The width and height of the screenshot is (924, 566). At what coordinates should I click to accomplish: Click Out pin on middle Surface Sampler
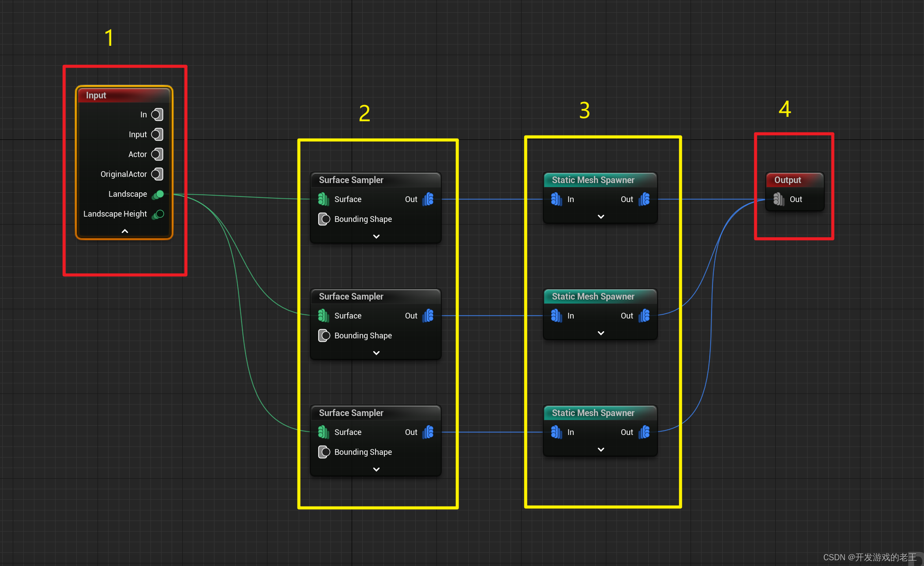(x=428, y=316)
